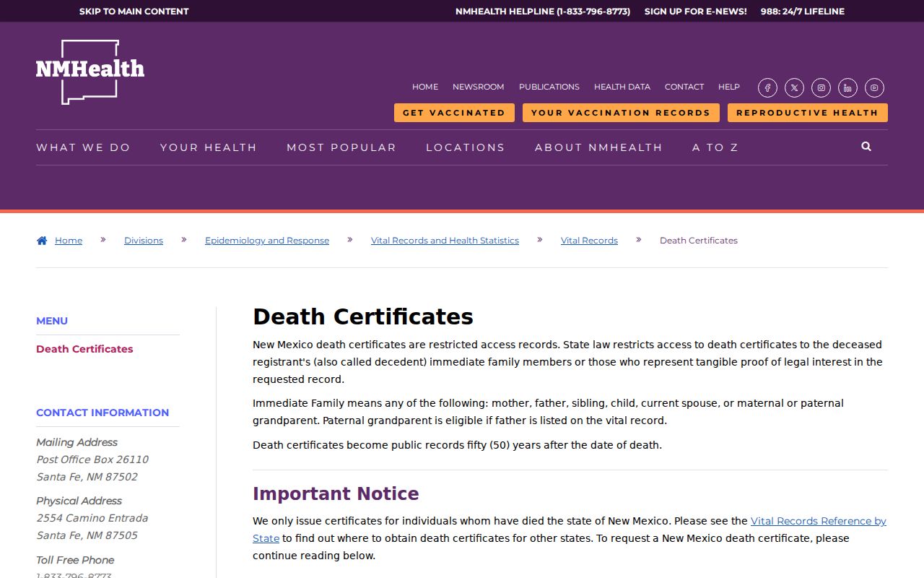924x578 pixels.
Task: Click Your Vaccination Records button
Action: pos(621,113)
